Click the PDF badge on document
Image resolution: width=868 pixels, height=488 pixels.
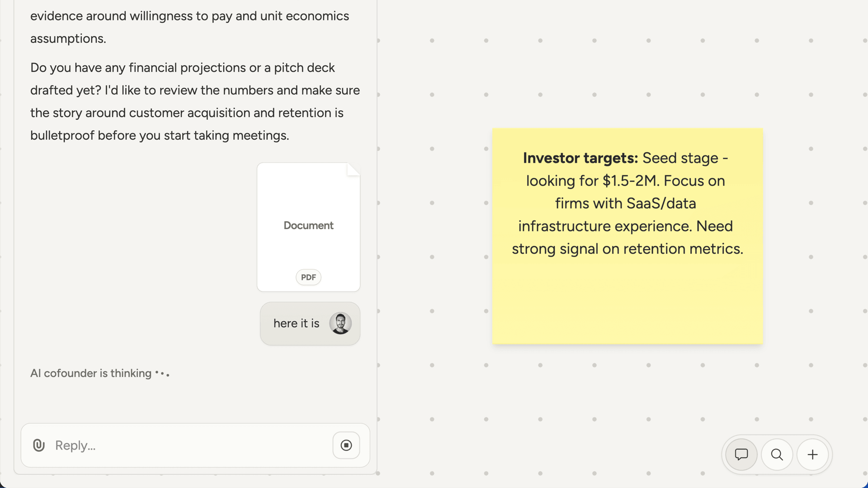pos(308,277)
